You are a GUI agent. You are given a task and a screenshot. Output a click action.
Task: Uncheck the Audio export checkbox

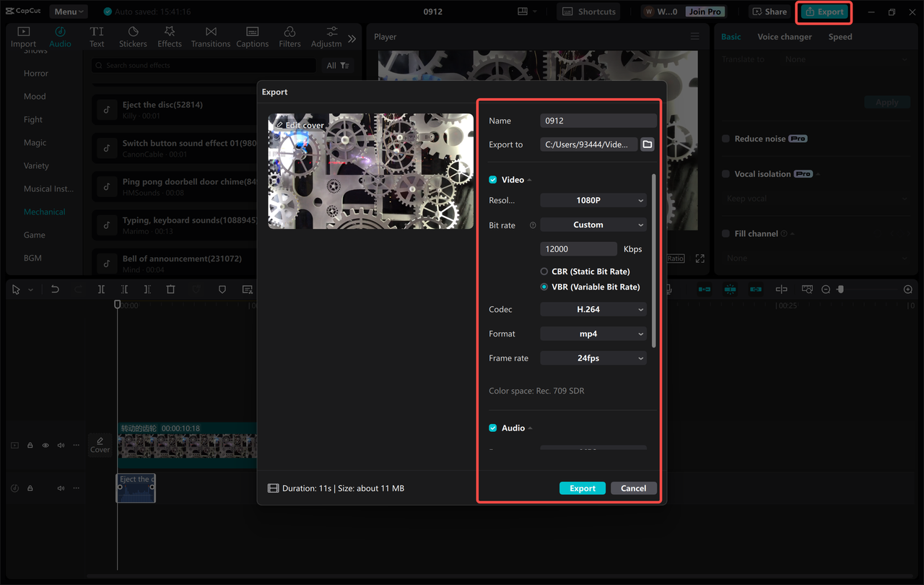[492, 428]
